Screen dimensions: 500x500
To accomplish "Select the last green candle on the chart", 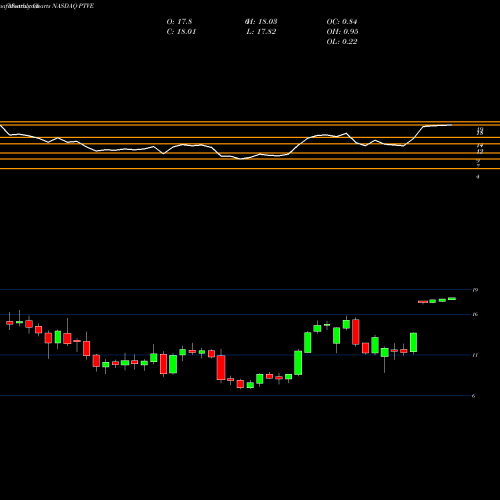I will pos(452,299).
